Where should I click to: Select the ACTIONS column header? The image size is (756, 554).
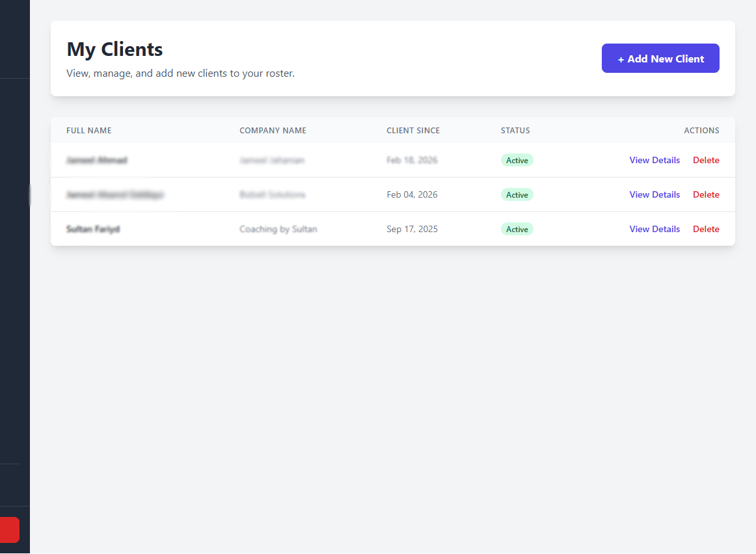point(701,130)
